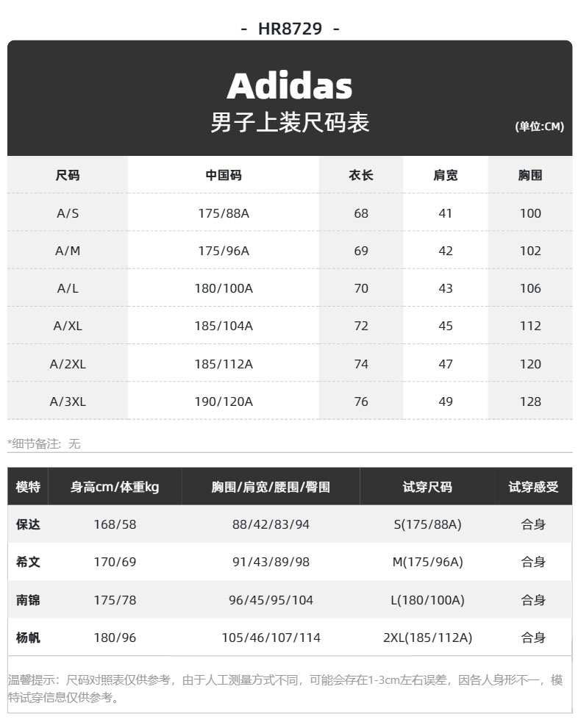
Task: Click the (单位:CM) unit label
Action: [540, 126]
